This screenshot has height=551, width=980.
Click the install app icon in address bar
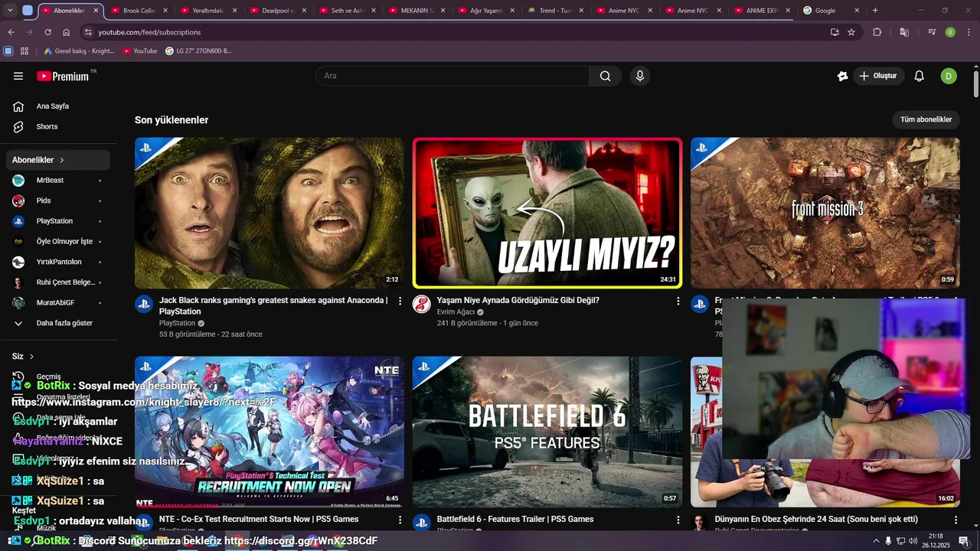point(835,32)
